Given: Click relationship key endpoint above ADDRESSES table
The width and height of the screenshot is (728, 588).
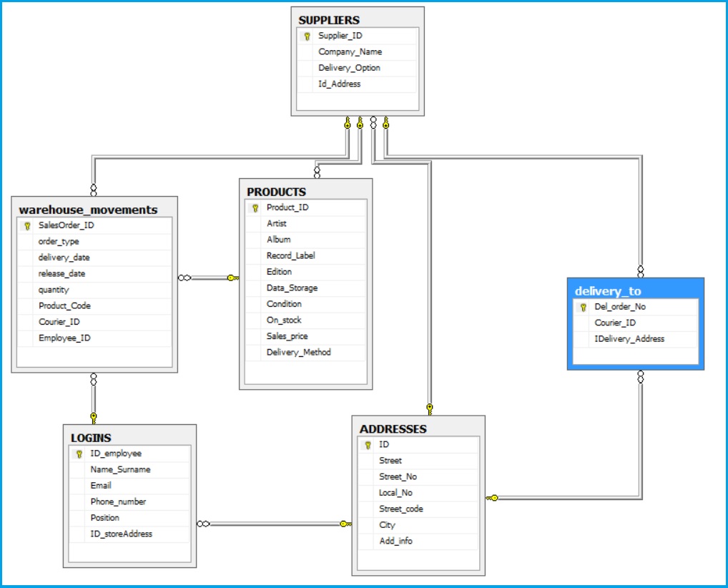Looking at the screenshot, I should (x=429, y=409).
